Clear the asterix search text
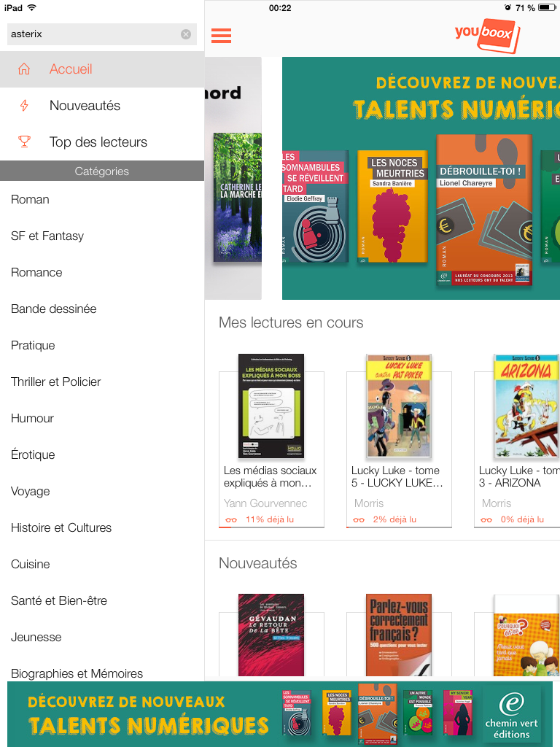Viewport: 560px width, 747px height. tap(186, 34)
